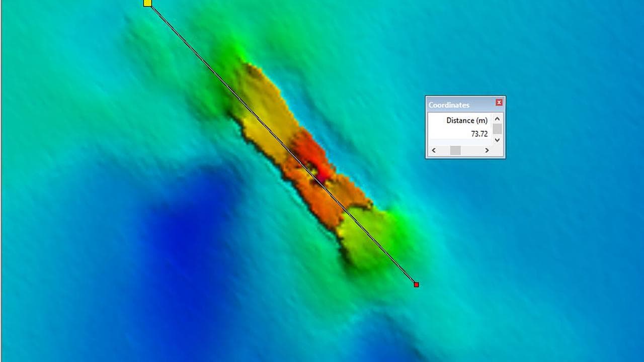
Task: Click the scrollbar track right of horizontal thumb
Action: pyautogui.click(x=473, y=150)
